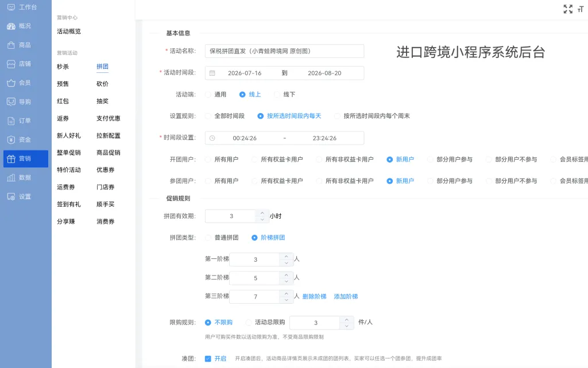Image resolution: width=588 pixels, height=368 pixels.
Task: Open 活动概览 overview page
Action: [x=69, y=32]
